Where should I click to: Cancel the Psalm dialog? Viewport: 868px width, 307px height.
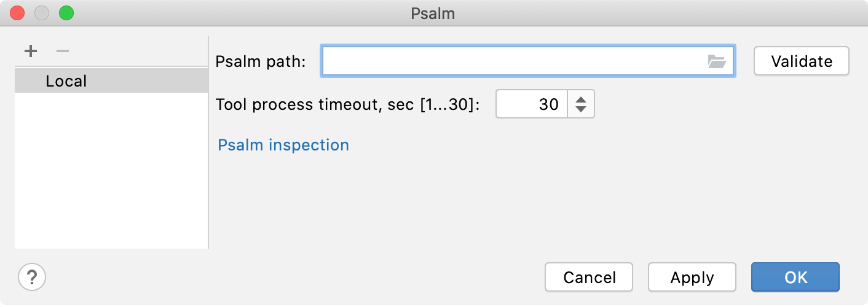pyautogui.click(x=589, y=278)
